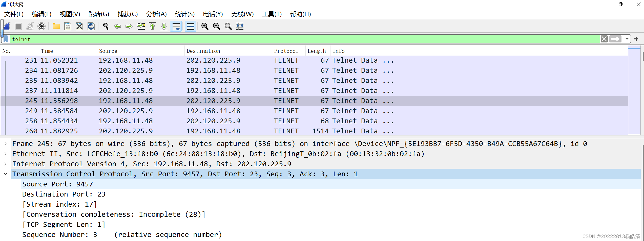The height and width of the screenshot is (241, 644).
Task: Sort by the No. column header
Action: [x=20, y=51]
